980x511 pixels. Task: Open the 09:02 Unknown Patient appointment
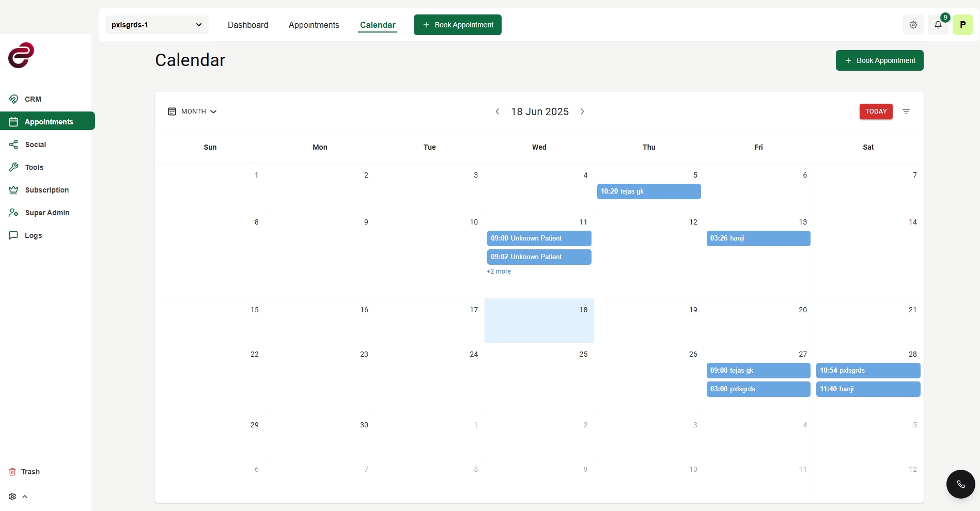[539, 257]
